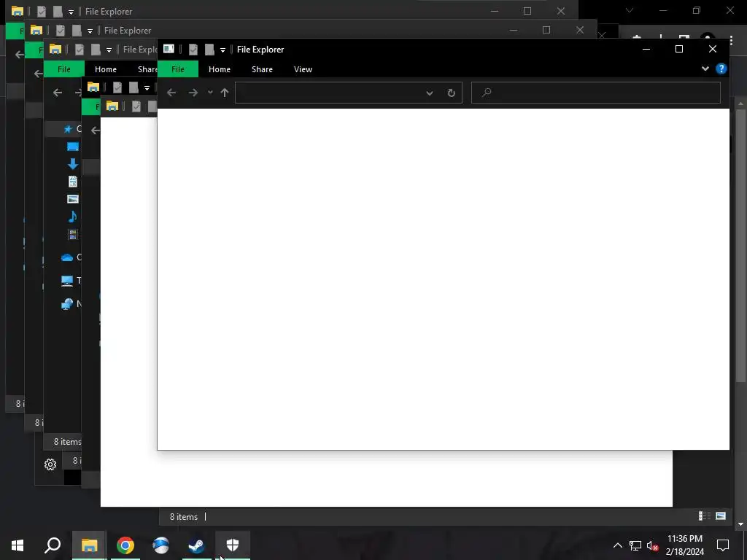Screen dimensions: 747x560
Task: Select the Desktop icon in the navigation pane
Action: point(73,147)
